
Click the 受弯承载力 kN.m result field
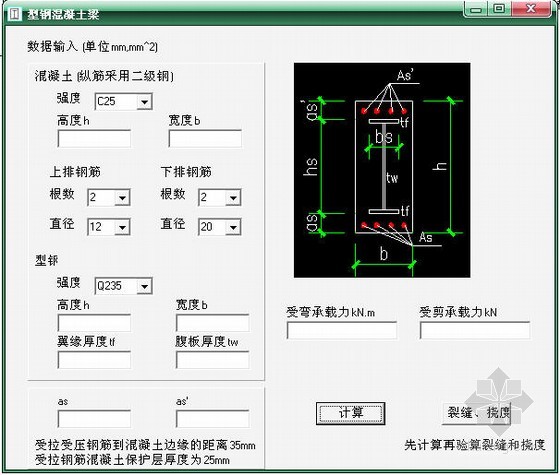(x=342, y=330)
